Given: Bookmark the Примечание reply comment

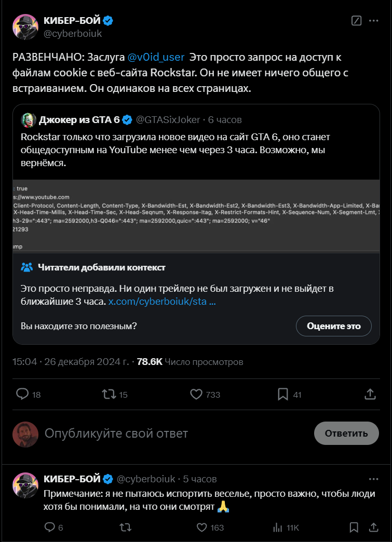Looking at the screenshot, I should click(x=354, y=527).
